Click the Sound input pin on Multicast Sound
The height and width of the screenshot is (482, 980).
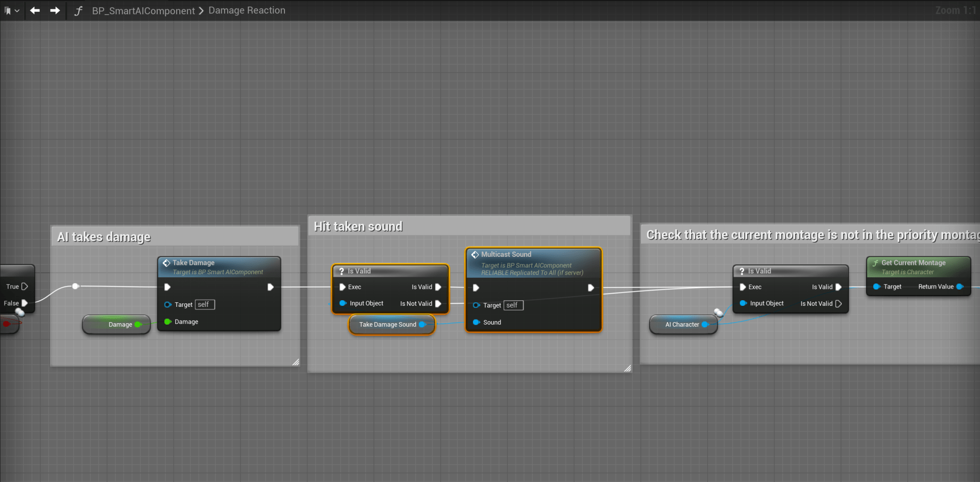(476, 322)
